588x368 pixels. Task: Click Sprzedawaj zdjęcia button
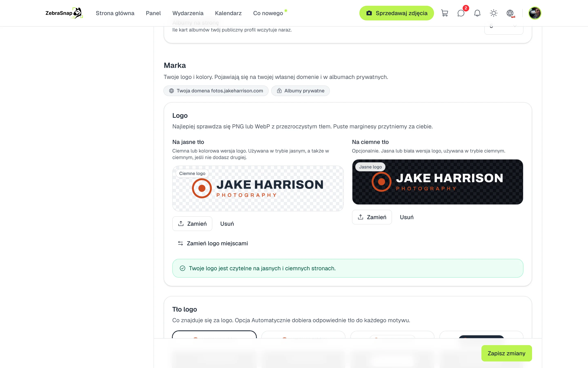(396, 13)
